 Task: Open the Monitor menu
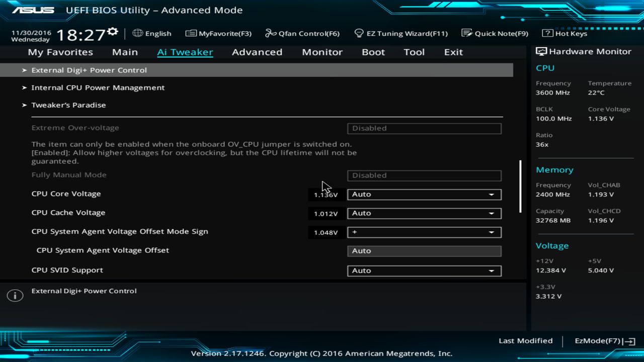(322, 52)
